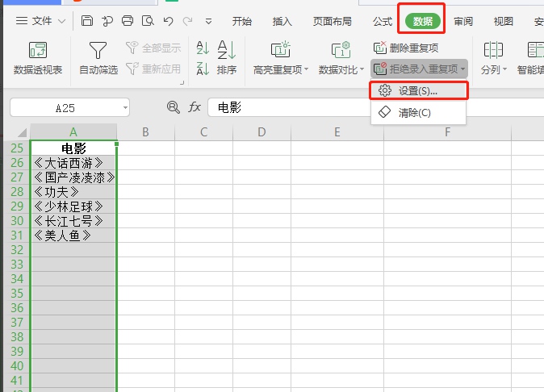Select row 40 header
This screenshot has height=392, width=544.
(x=17, y=365)
